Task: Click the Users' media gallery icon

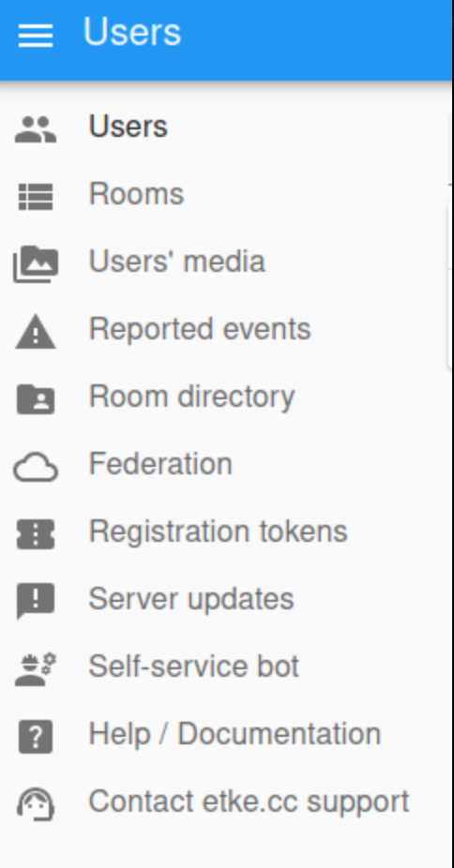Action: point(36,264)
